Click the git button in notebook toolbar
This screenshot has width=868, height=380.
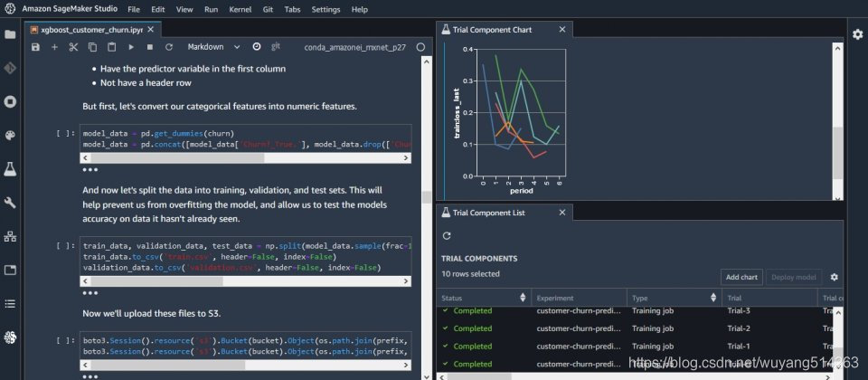[276, 46]
